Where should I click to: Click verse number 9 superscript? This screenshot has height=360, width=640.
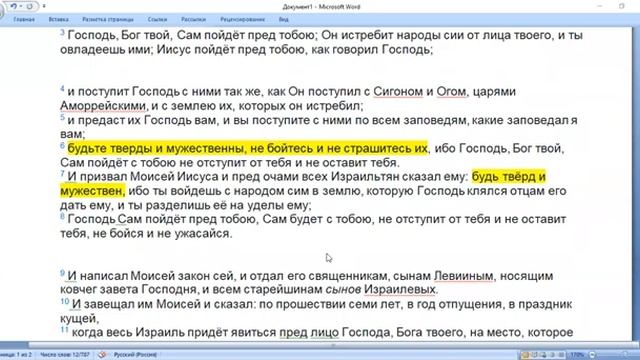(x=62, y=273)
